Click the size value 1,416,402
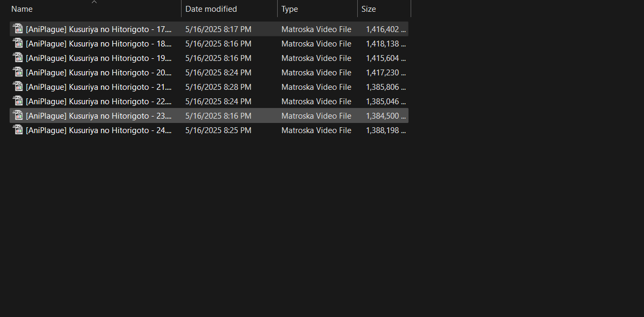This screenshot has height=317, width=644. coord(386,29)
